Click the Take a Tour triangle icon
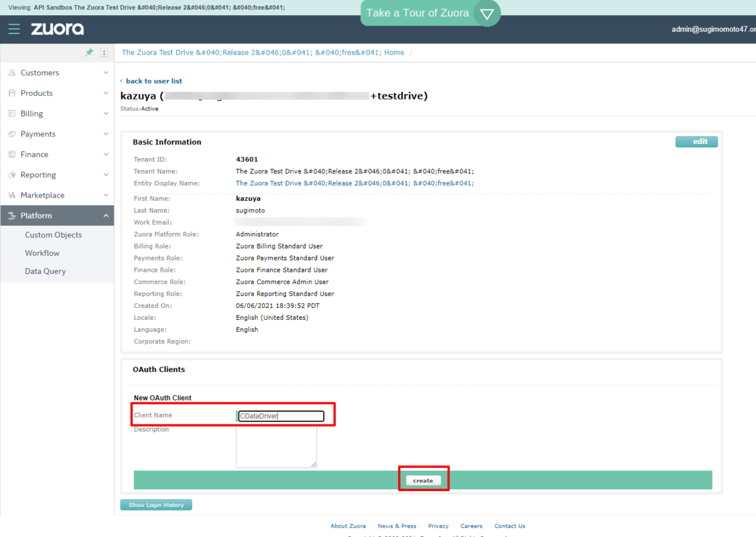Image resolution: width=756 pixels, height=537 pixels. (486, 13)
